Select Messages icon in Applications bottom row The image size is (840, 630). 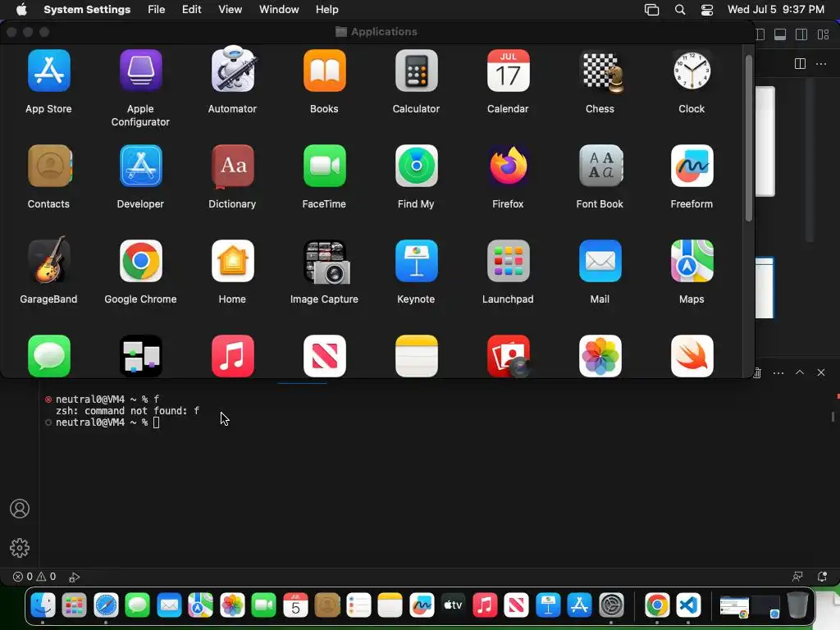click(x=48, y=356)
